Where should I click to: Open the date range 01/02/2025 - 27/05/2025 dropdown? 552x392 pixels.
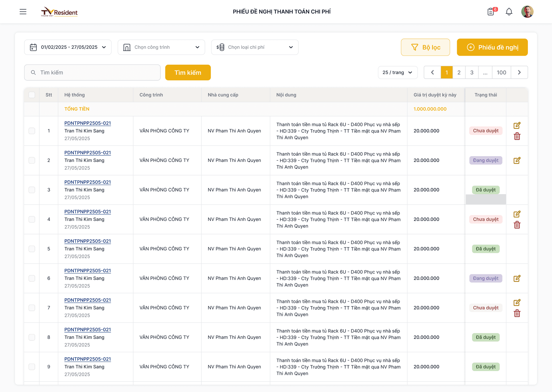[68, 47]
